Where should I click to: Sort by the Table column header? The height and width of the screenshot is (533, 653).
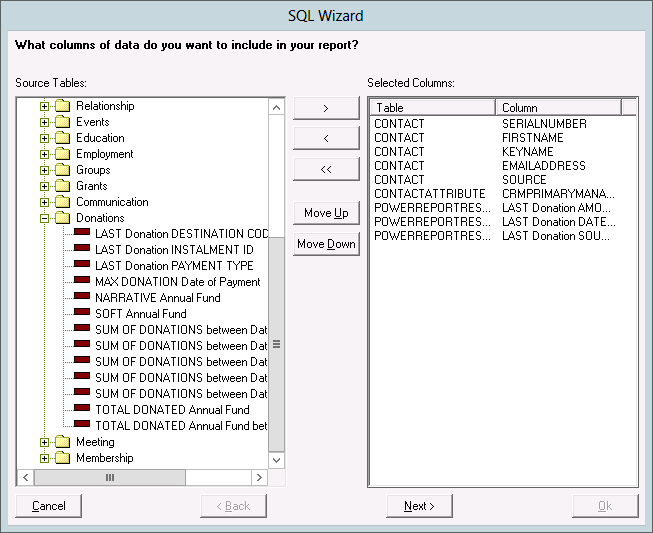pyautogui.click(x=432, y=107)
